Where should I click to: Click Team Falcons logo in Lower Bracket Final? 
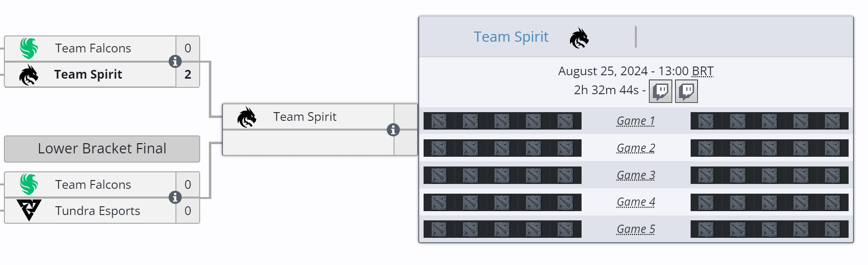pos(29,184)
